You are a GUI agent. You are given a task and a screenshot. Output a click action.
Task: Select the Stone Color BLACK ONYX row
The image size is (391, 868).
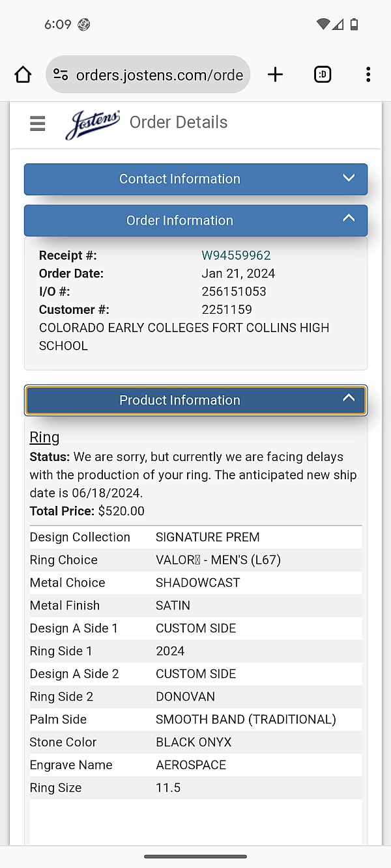(x=195, y=742)
